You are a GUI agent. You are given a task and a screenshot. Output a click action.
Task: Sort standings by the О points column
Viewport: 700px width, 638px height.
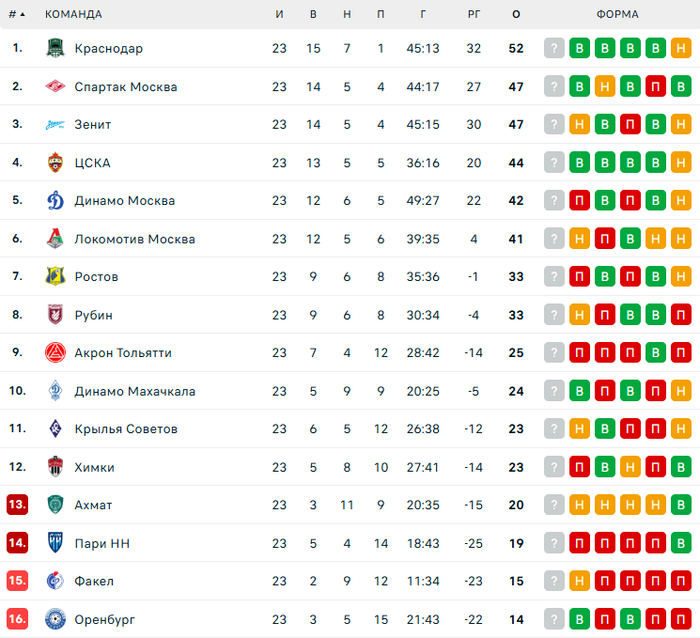tap(516, 15)
